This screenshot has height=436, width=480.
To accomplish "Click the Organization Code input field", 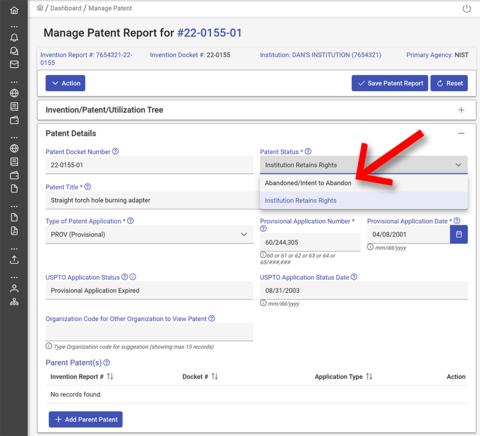I will pyautogui.click(x=149, y=332).
